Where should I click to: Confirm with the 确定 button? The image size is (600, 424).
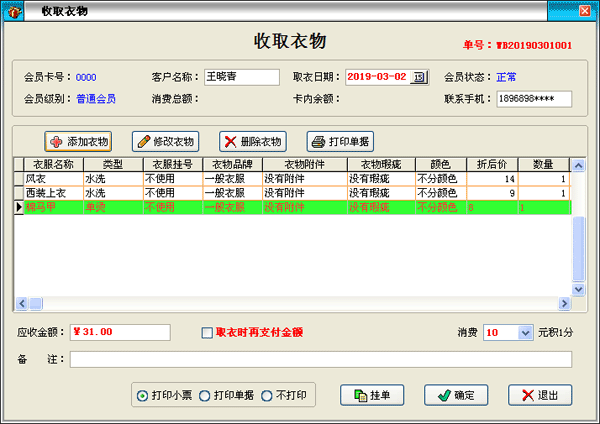456,395
